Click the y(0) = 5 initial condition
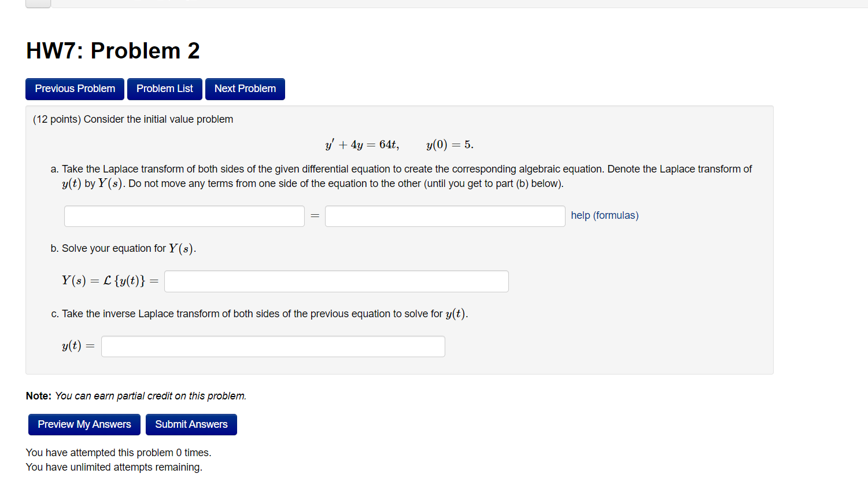This screenshot has height=477, width=868. click(x=449, y=144)
